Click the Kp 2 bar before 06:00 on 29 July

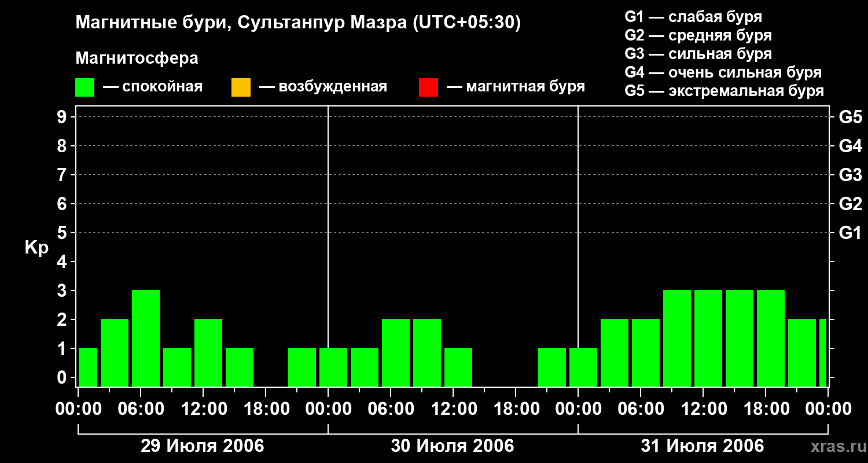115,352
